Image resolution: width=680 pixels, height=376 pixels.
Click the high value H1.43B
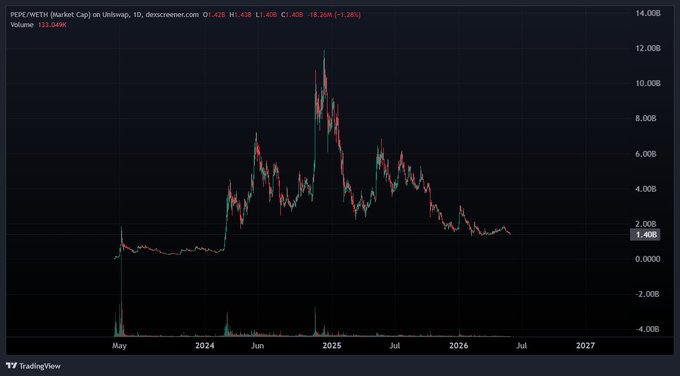[240, 15]
